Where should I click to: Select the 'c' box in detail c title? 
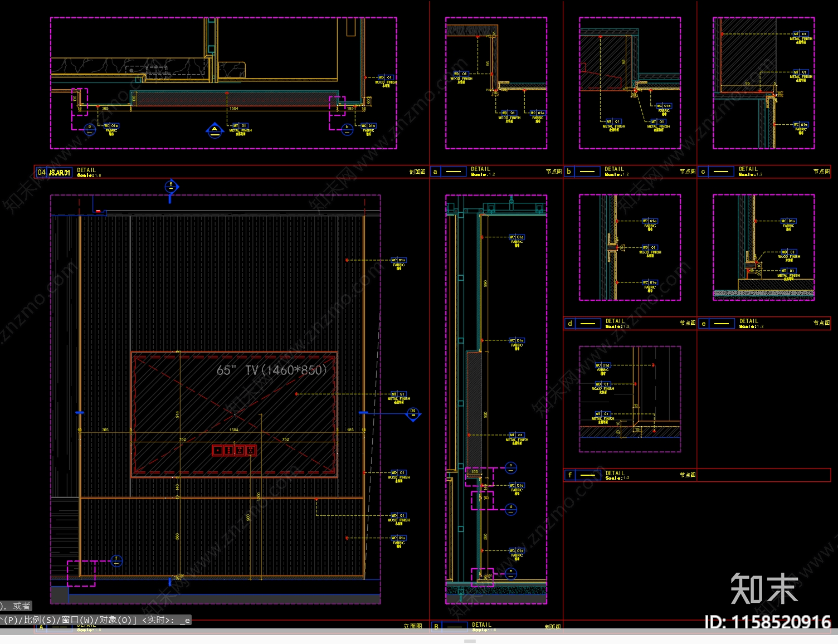tap(703, 172)
